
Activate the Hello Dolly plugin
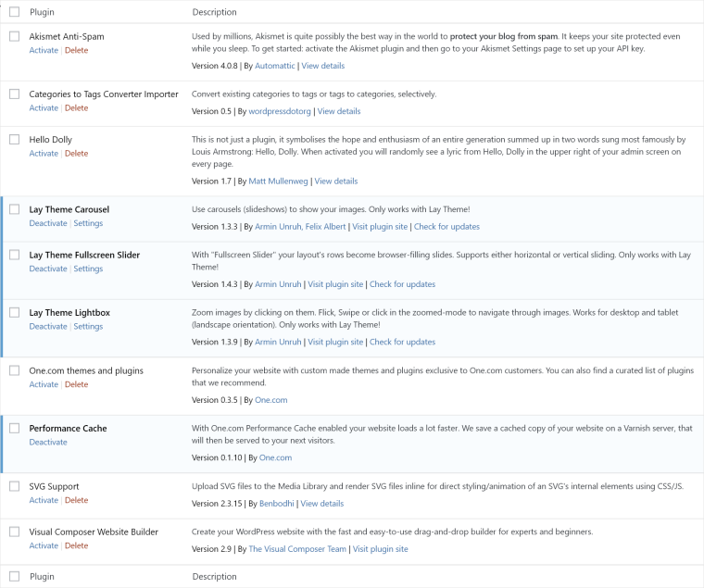pos(44,153)
